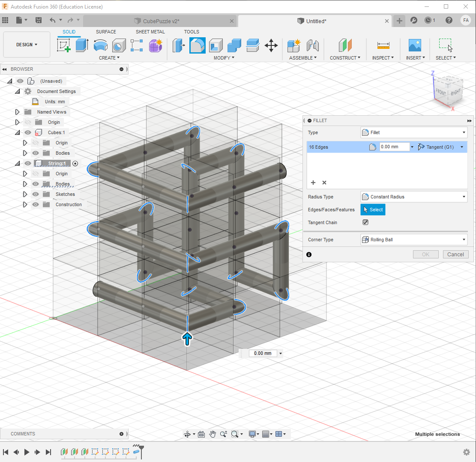476x462 pixels.
Task: Hide the Bodies folder under String:1
Action: [36, 184]
